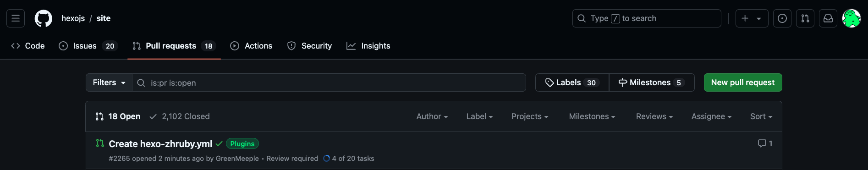Go to the GitHub homepage logo

point(44,18)
